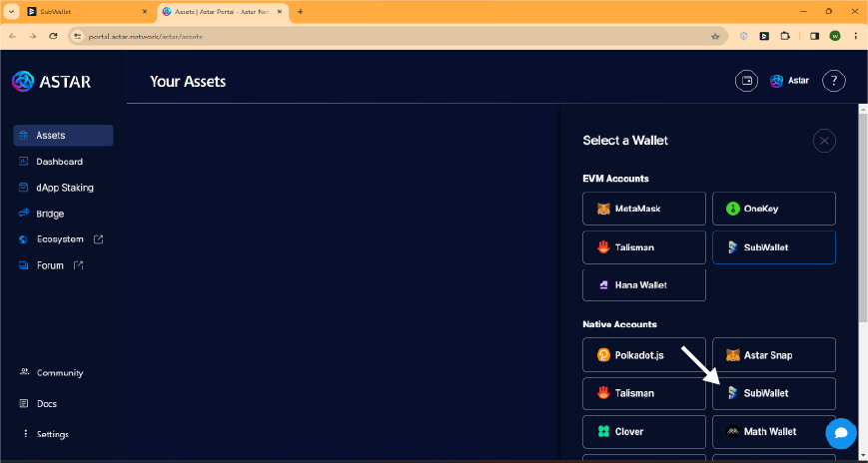Open dApp Staking page
This screenshot has width=868, height=463.
click(64, 188)
